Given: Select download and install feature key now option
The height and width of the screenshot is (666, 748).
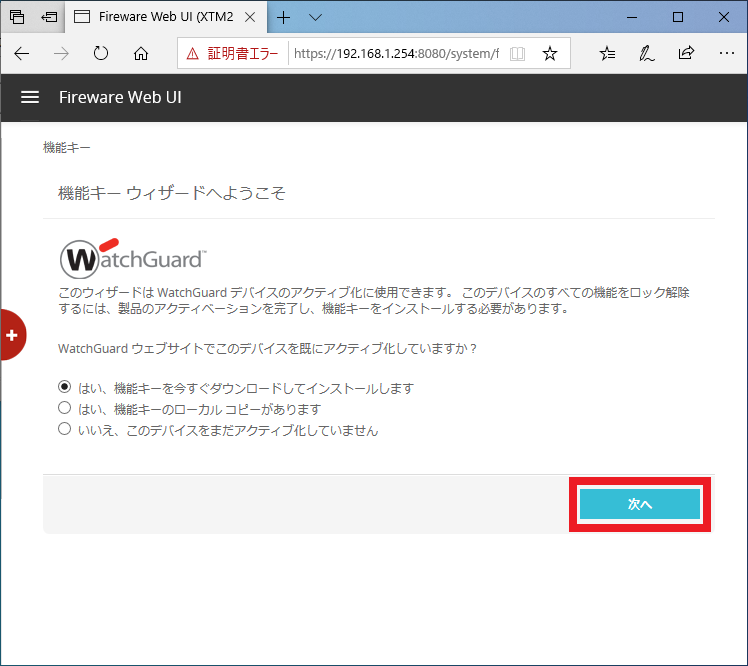Looking at the screenshot, I should [x=64, y=386].
